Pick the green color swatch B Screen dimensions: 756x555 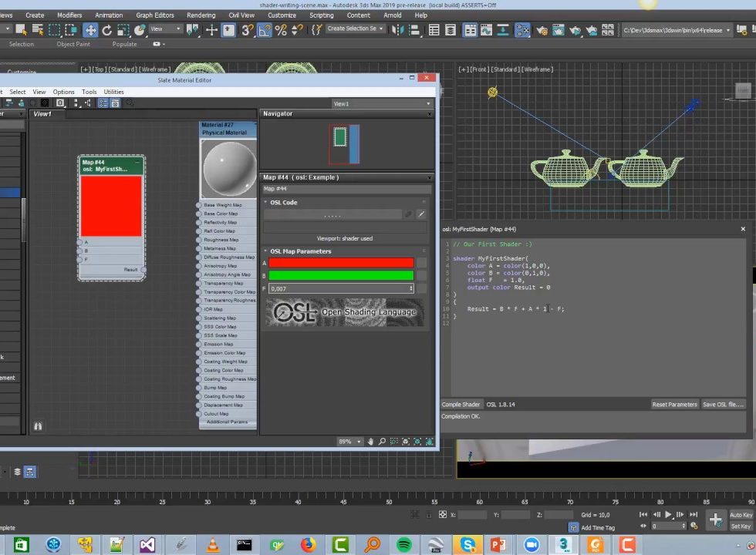pyautogui.click(x=341, y=276)
